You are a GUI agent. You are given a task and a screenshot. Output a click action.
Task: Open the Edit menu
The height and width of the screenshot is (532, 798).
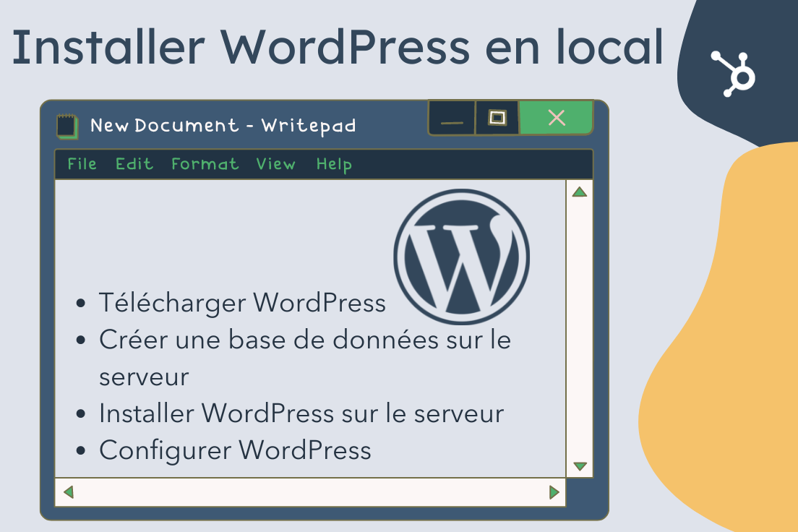coord(134,164)
